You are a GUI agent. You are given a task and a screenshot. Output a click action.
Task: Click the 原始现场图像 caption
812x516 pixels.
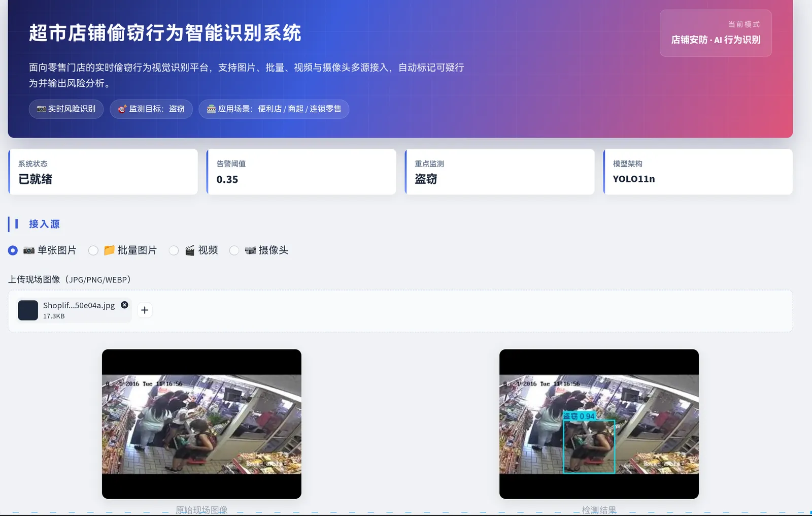(201, 510)
